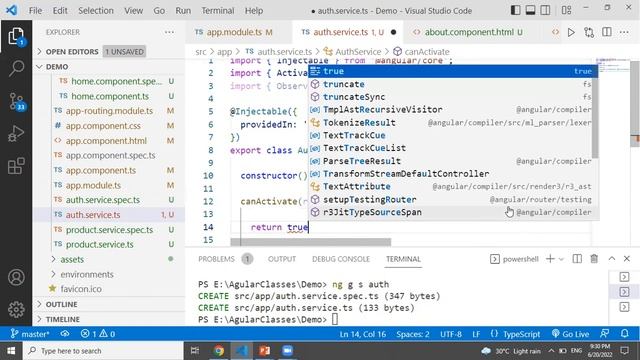The image size is (640, 360).
Task: Click master branch in status bar
Action: (29, 334)
